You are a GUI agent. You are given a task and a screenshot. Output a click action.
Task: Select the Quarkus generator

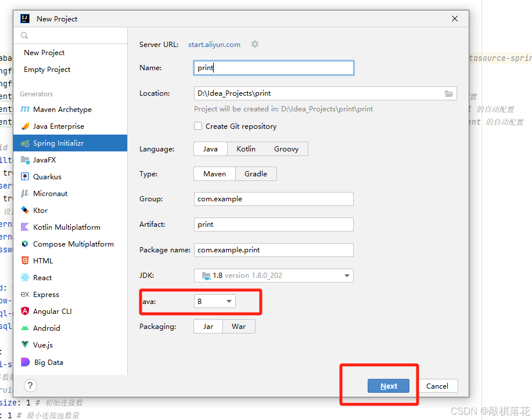[48, 176]
